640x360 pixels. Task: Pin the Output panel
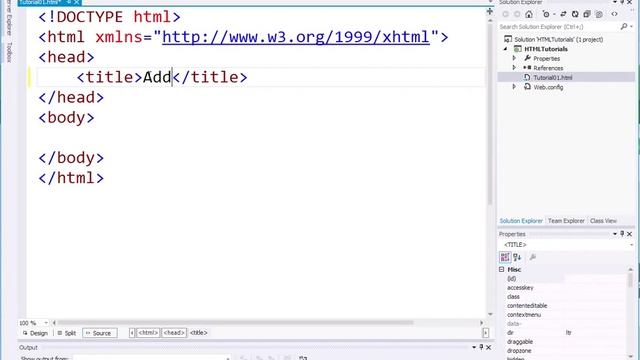pyautogui.click(x=481, y=347)
